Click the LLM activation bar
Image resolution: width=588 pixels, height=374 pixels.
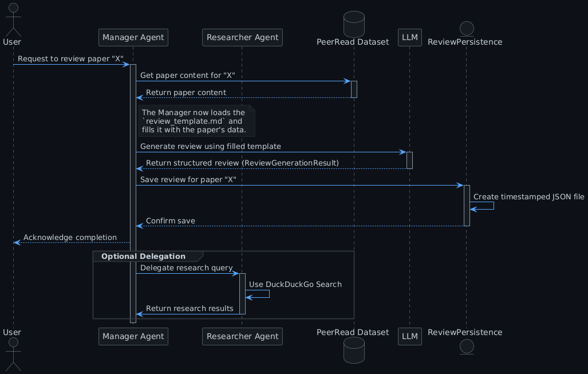[x=409, y=160]
